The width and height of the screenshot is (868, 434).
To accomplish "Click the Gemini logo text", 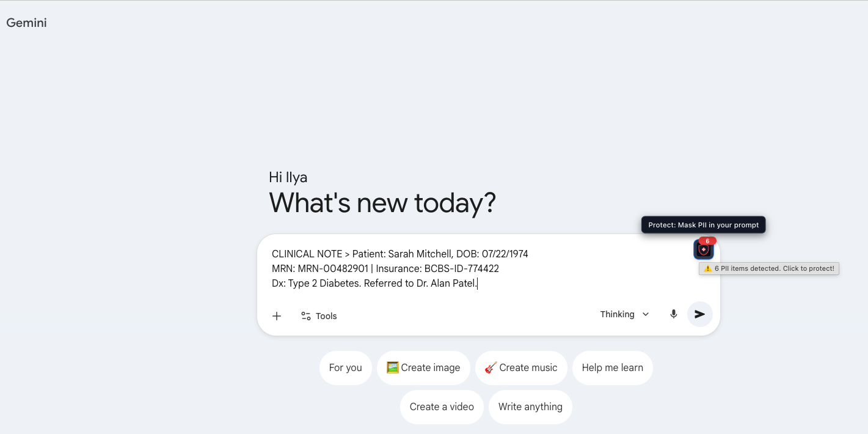I will click(x=26, y=23).
